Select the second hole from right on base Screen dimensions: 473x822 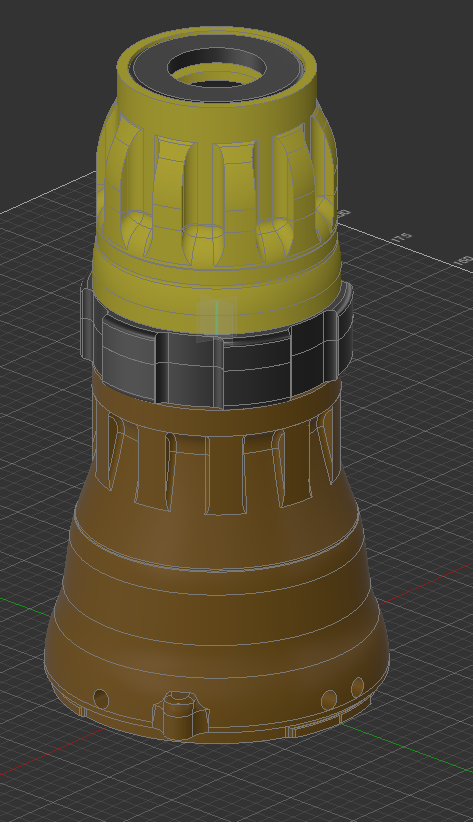click(329, 699)
